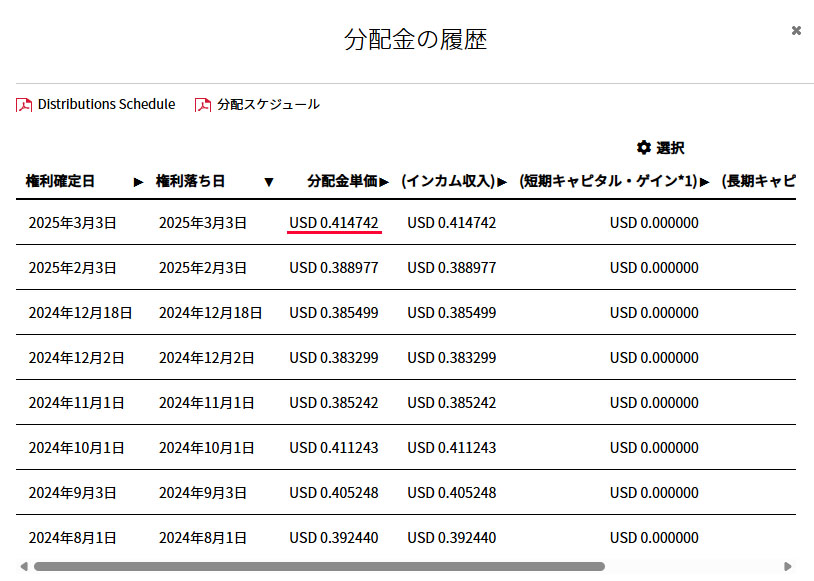Sort by 権利確定日 column arrow
Image resolution: width=814 pixels, height=581 pixels.
138,182
